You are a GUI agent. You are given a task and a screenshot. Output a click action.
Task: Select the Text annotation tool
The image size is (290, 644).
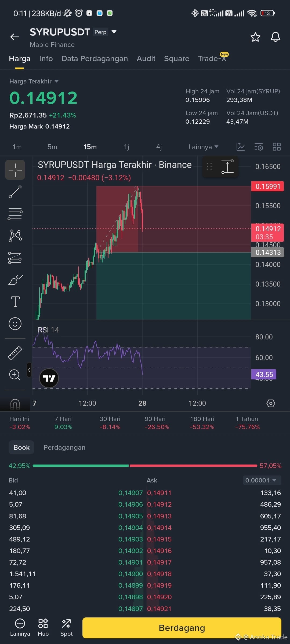[15, 302]
